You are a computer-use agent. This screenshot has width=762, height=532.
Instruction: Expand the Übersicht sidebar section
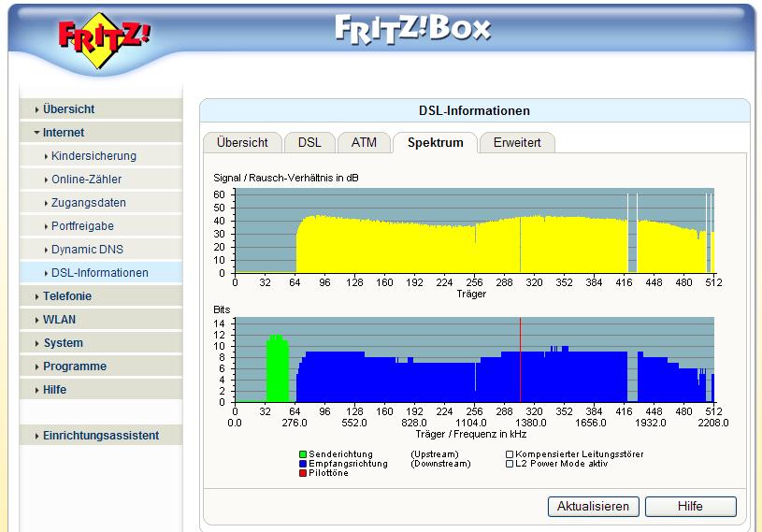pos(68,109)
